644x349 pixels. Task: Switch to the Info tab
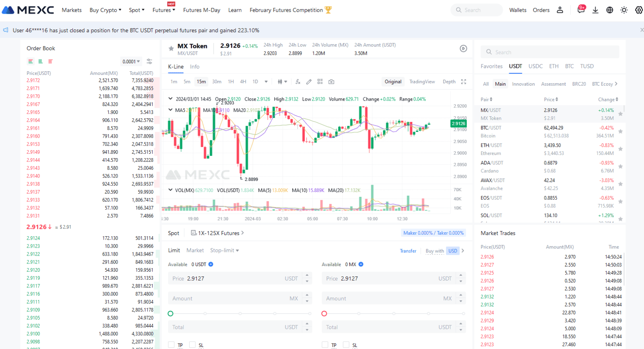[x=195, y=67]
